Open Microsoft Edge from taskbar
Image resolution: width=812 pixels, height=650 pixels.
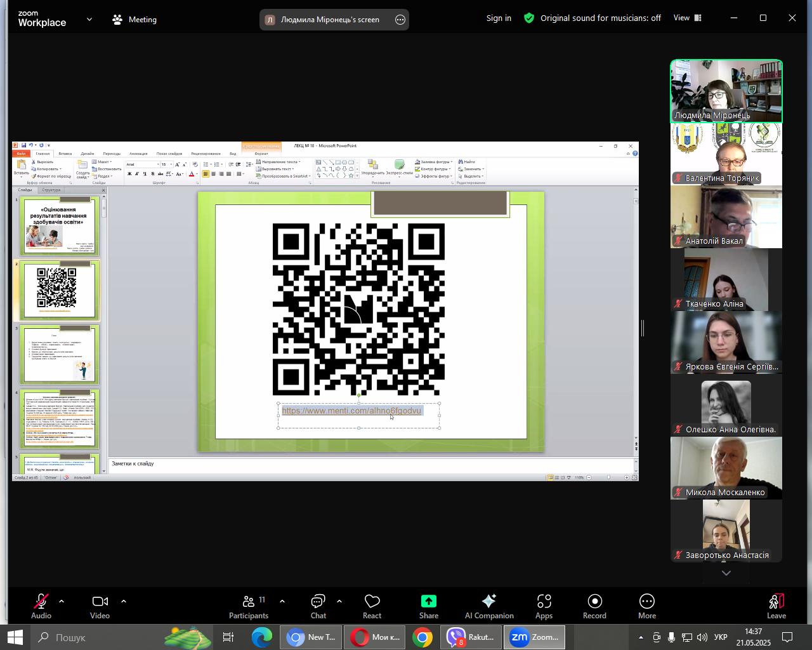(x=261, y=637)
